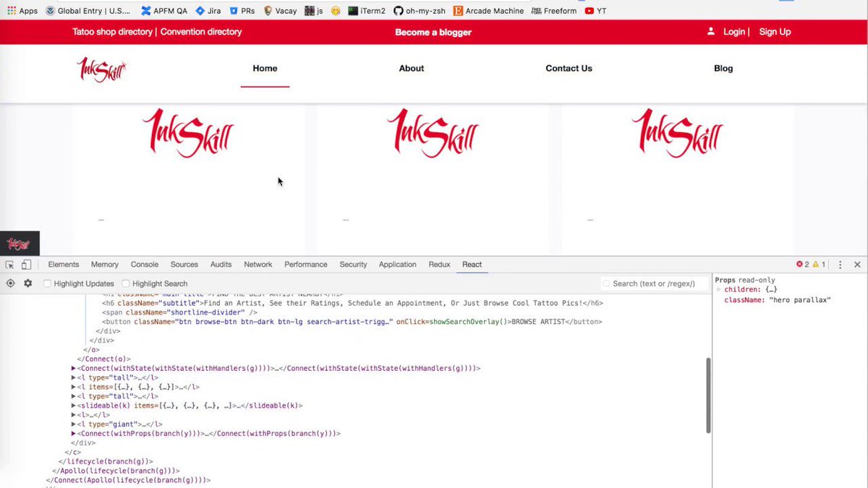868x488 pixels.
Task: Click the React tree vertical scrollbar
Action: click(708, 395)
